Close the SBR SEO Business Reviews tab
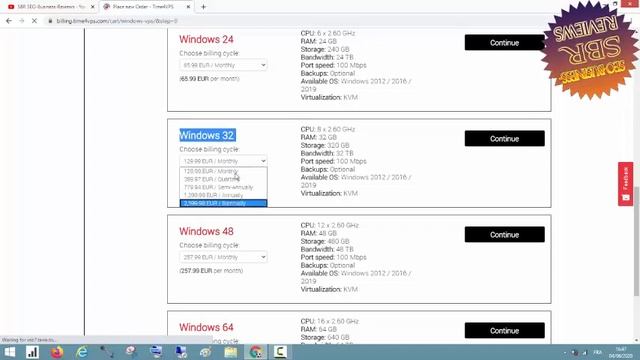Image resolution: width=640 pixels, height=360 pixels. [x=93, y=7]
